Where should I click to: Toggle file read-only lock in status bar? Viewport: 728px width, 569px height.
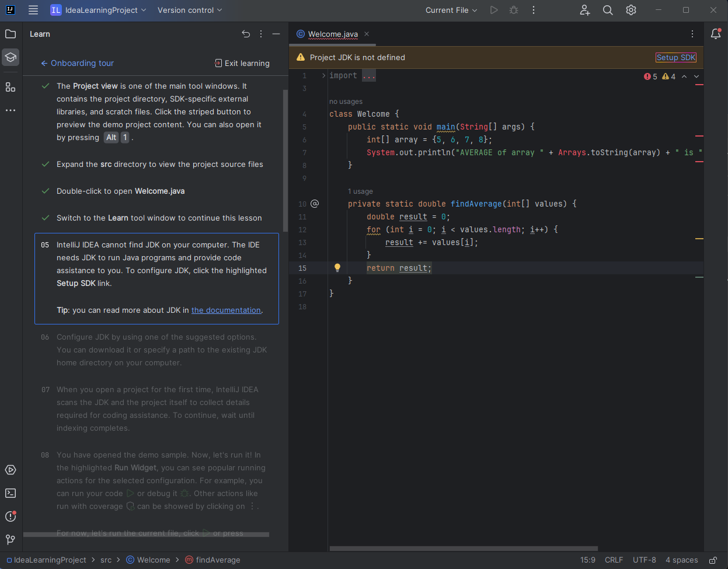coord(713,560)
